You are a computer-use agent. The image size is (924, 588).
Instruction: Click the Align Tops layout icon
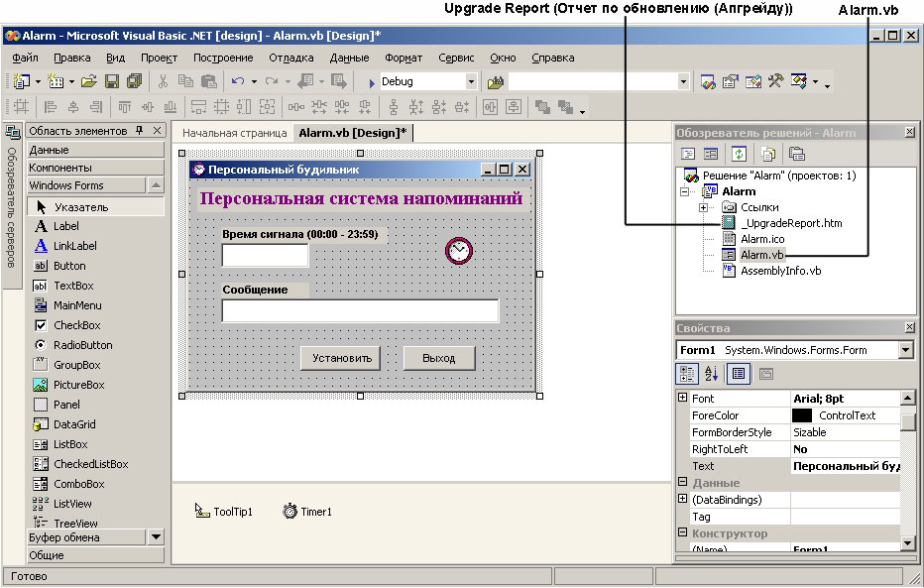point(124,107)
